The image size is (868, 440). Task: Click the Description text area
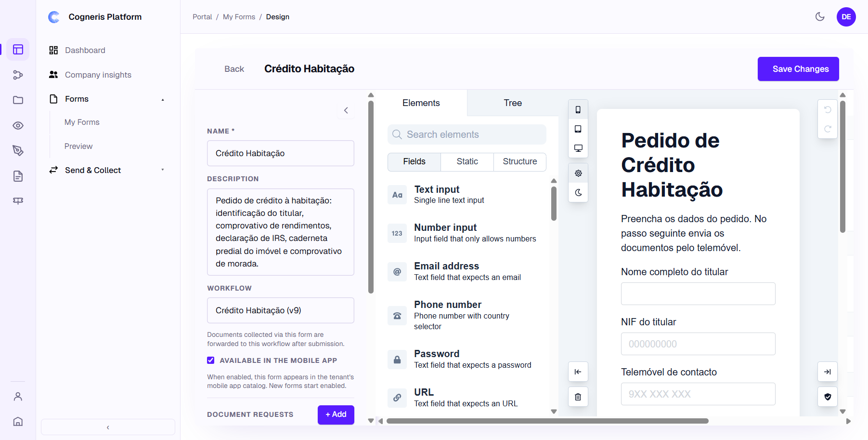[x=281, y=232]
